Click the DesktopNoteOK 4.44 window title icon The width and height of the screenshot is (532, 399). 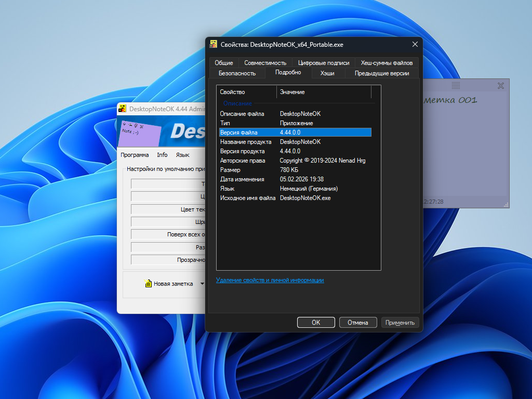coord(122,109)
